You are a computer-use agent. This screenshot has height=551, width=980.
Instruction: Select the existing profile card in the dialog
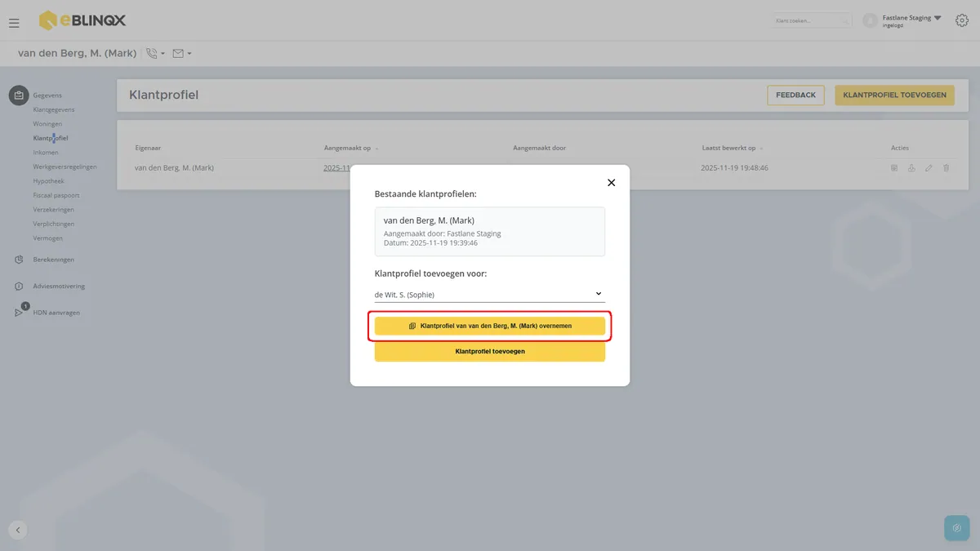click(490, 232)
